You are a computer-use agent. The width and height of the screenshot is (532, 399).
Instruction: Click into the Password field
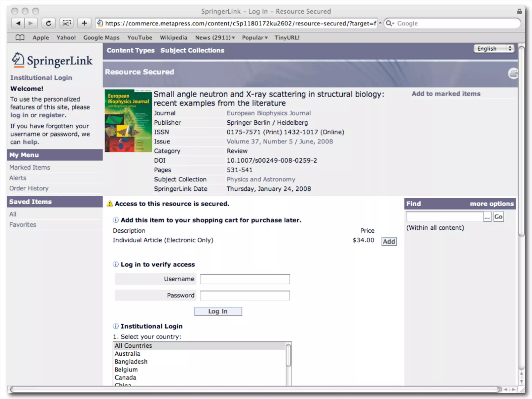coord(245,296)
